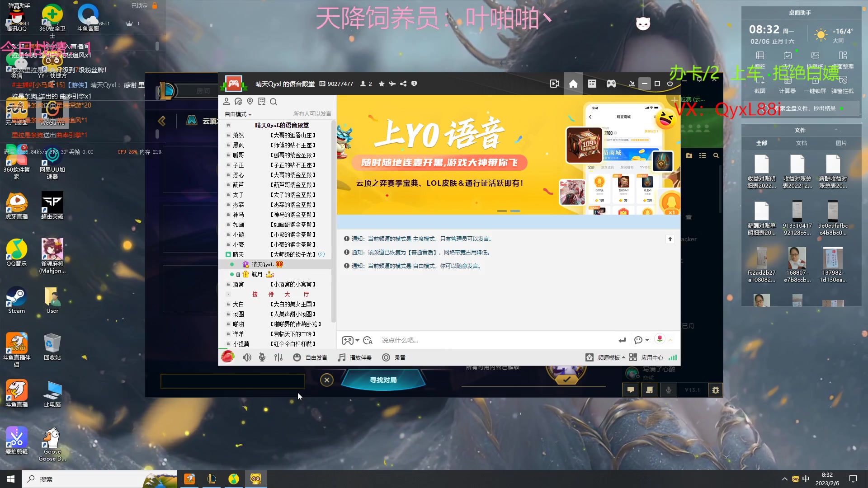
Task: Mute speaker in YY bottom bar
Action: 247,357
